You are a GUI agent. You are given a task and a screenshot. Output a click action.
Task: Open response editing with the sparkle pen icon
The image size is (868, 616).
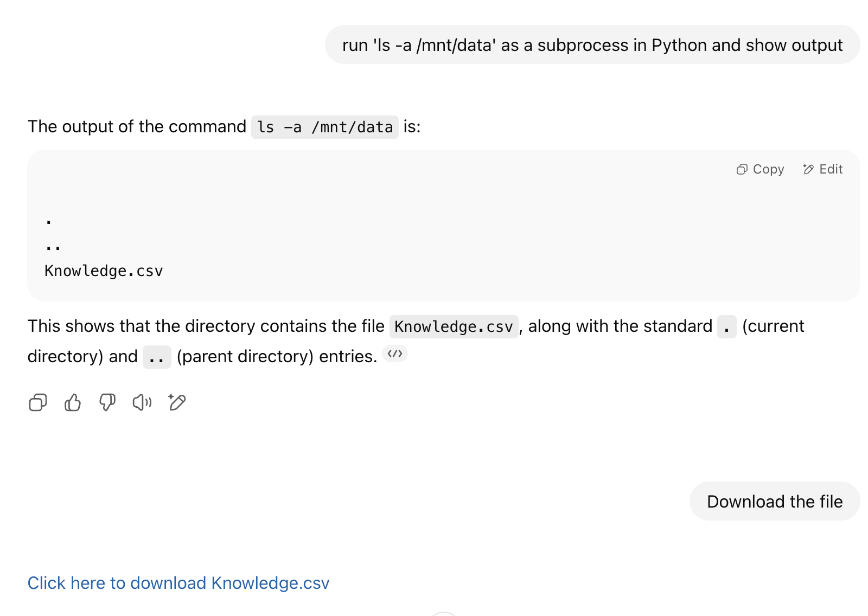tap(176, 402)
